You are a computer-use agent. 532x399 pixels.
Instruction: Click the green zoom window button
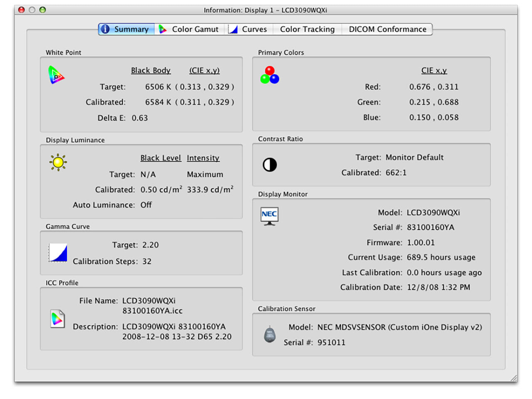coord(42,10)
